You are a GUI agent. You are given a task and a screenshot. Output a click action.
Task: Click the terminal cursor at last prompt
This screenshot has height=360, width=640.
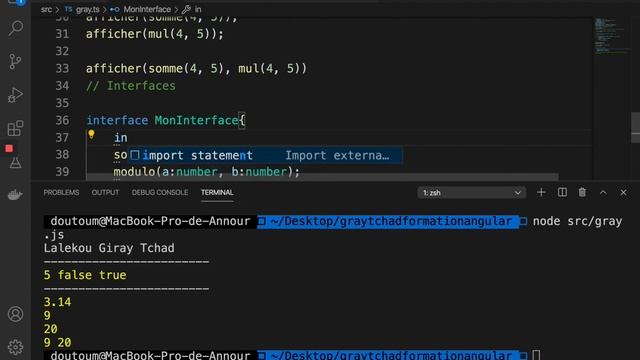(x=536, y=355)
